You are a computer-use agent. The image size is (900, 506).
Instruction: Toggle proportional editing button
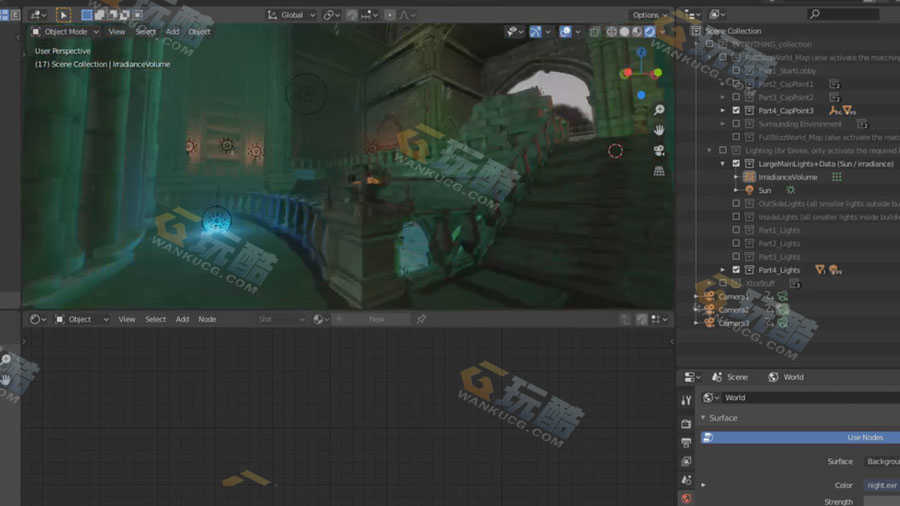point(390,15)
